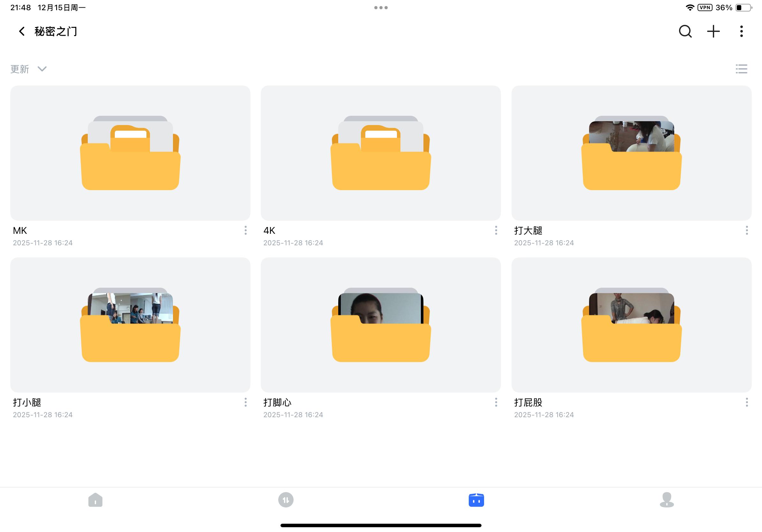Image resolution: width=762 pixels, height=532 pixels.
Task: Tap the VPN status indicator
Action: pyautogui.click(x=705, y=8)
